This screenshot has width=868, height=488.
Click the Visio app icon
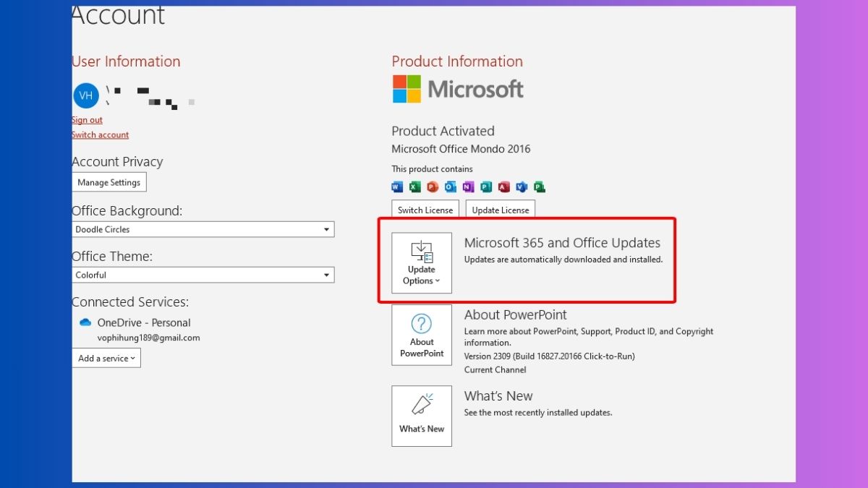[521, 187]
